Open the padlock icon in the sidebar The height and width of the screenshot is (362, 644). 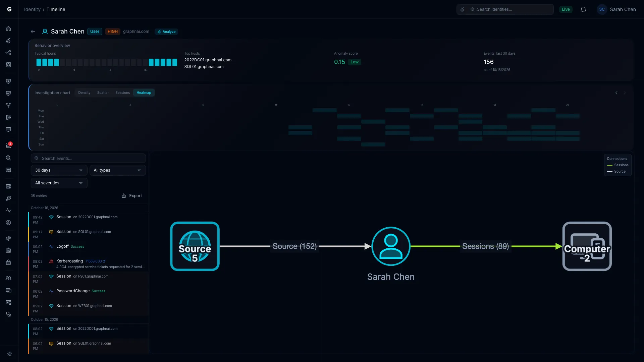click(8, 262)
